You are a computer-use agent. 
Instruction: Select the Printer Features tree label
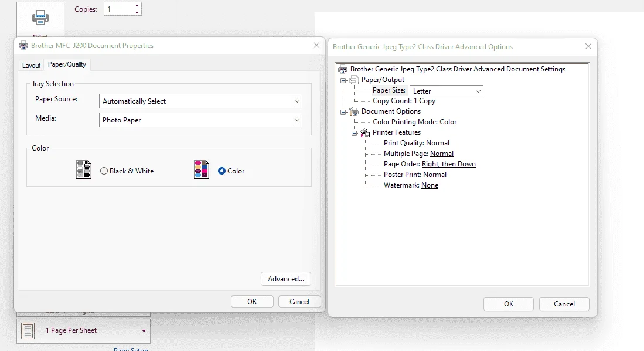click(397, 132)
